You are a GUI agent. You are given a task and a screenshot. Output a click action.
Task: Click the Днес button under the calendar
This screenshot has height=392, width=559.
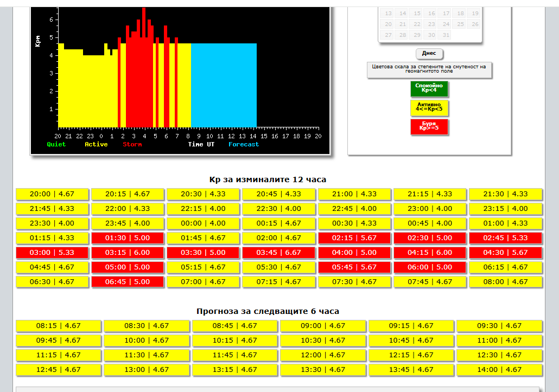(429, 54)
